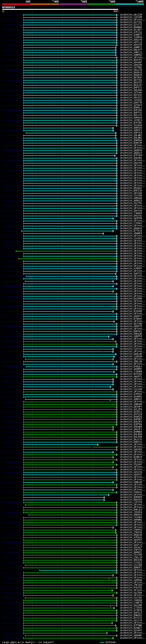
Task: Open hit UniRef100_Q7XT72
Action: coord(131,25)
